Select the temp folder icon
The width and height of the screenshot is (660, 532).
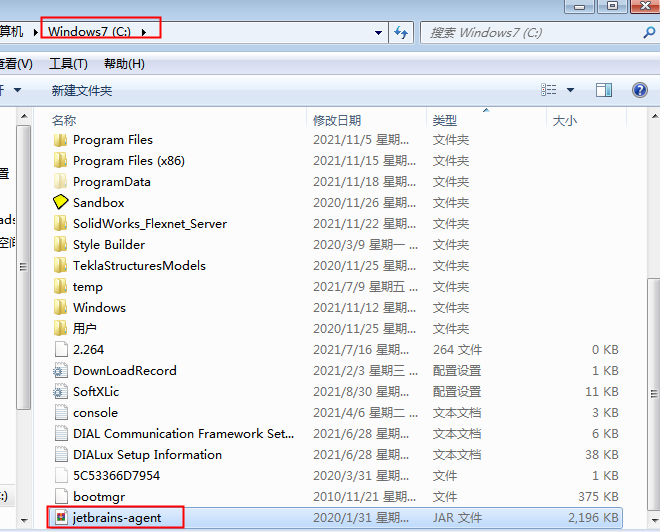pos(61,287)
